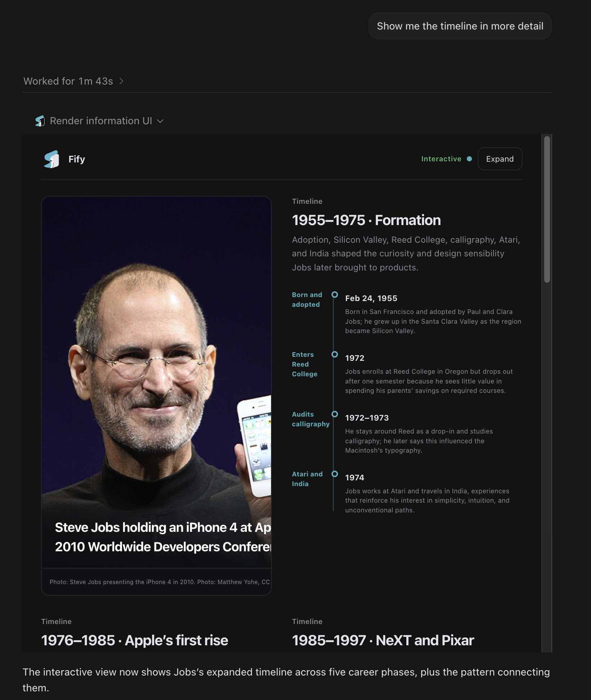This screenshot has width=591, height=700.
Task: Click the '1974' date heading
Action: point(355,478)
